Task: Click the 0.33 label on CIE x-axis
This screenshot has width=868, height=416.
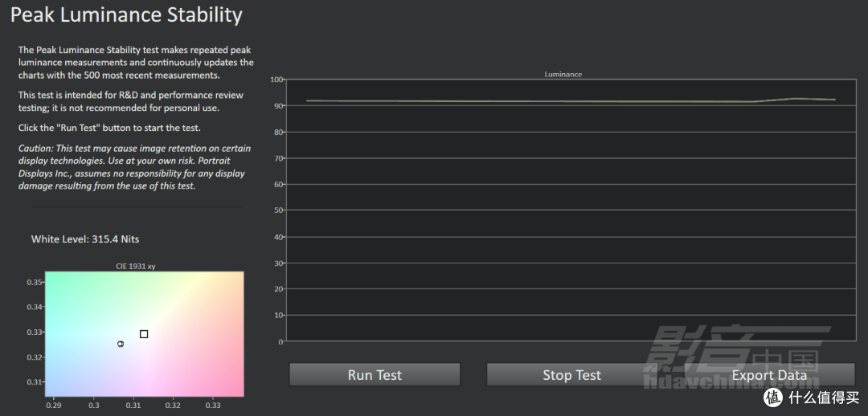Action: click(212, 406)
